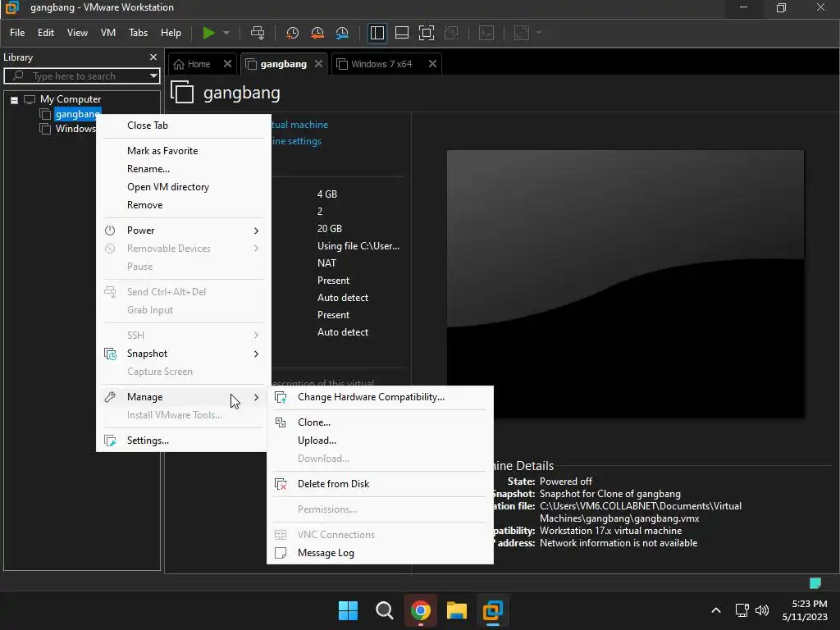Open the File menu
The image size is (840, 630).
[17, 33]
